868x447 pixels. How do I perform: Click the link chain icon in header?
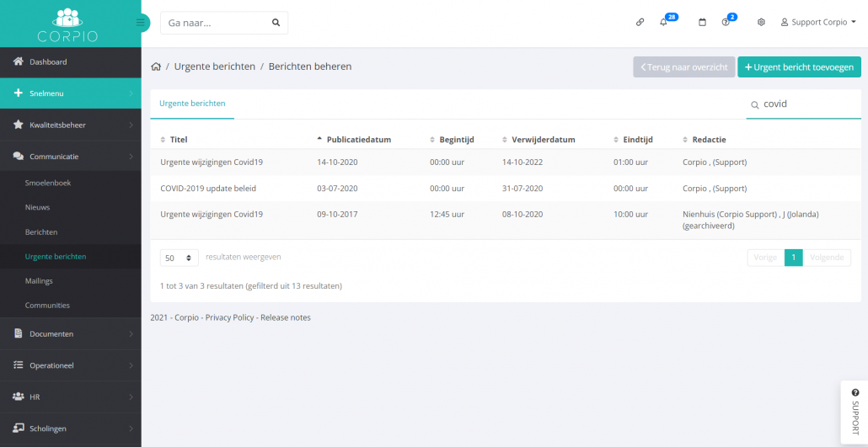click(640, 23)
